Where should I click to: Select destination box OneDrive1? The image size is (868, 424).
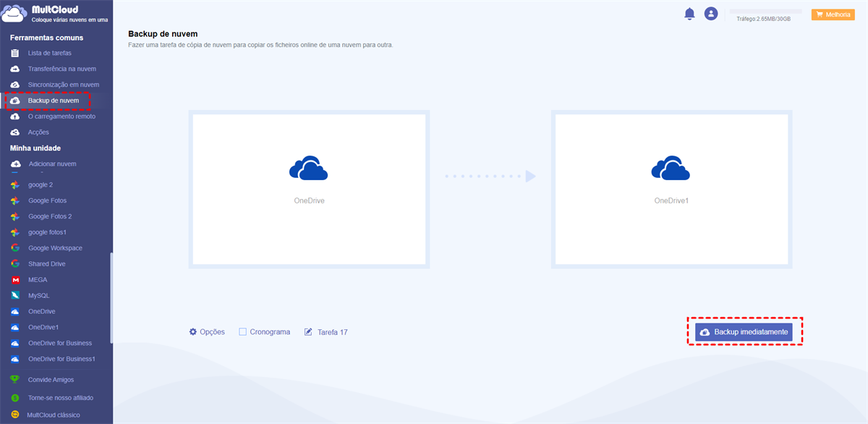click(x=671, y=189)
